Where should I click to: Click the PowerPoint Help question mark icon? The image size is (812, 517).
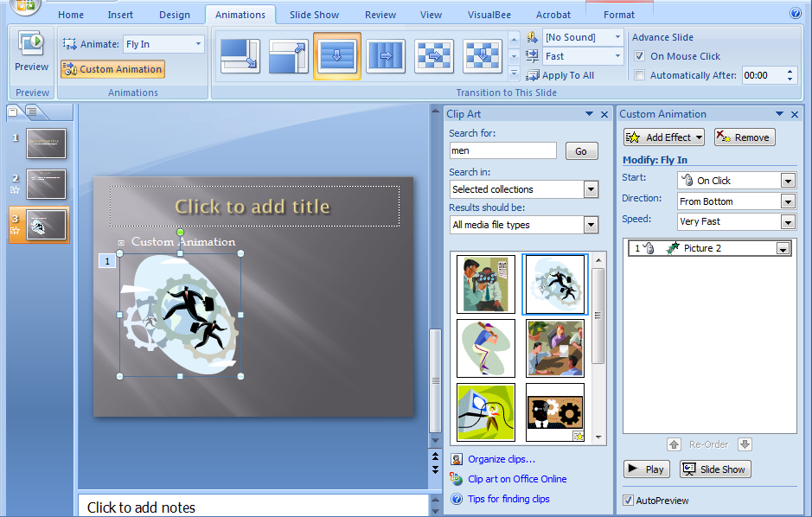(x=795, y=14)
